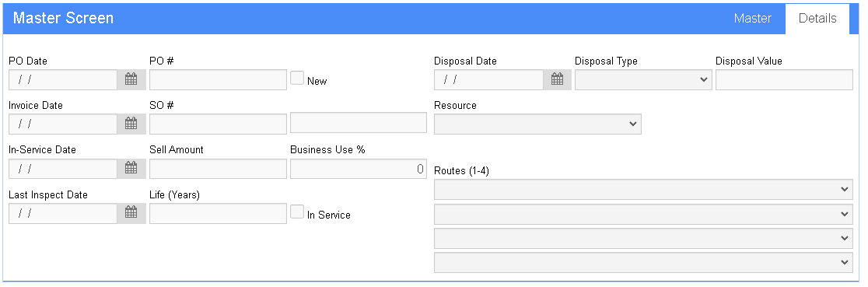Open the Disposal Date calendar picker
This screenshot has width=868, height=287.
558,79
